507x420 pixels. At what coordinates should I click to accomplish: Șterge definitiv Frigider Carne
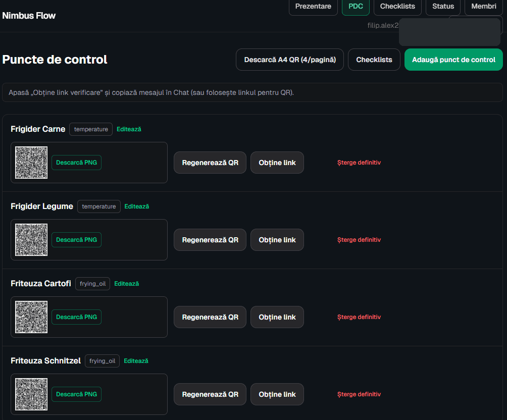click(x=359, y=163)
